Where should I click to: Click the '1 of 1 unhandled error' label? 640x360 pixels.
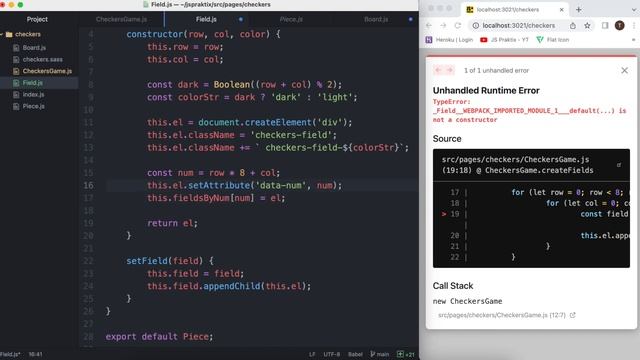496,70
